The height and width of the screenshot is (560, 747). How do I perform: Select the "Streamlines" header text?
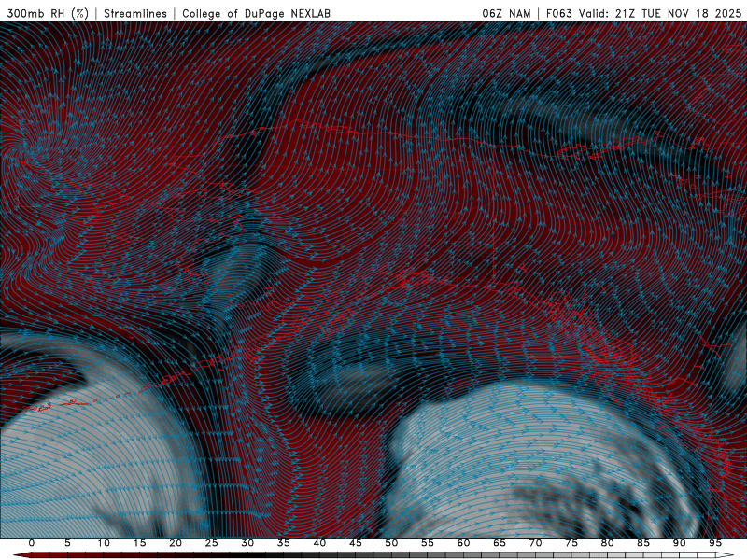(x=135, y=13)
